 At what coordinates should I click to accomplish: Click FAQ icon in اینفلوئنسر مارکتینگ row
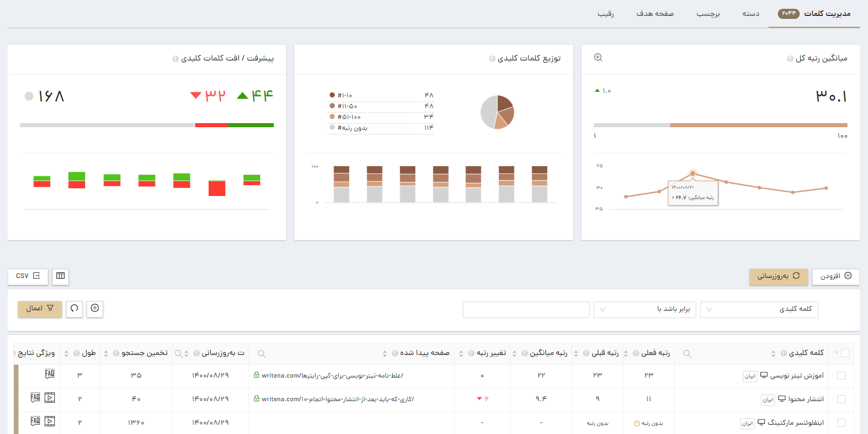pyautogui.click(x=35, y=421)
